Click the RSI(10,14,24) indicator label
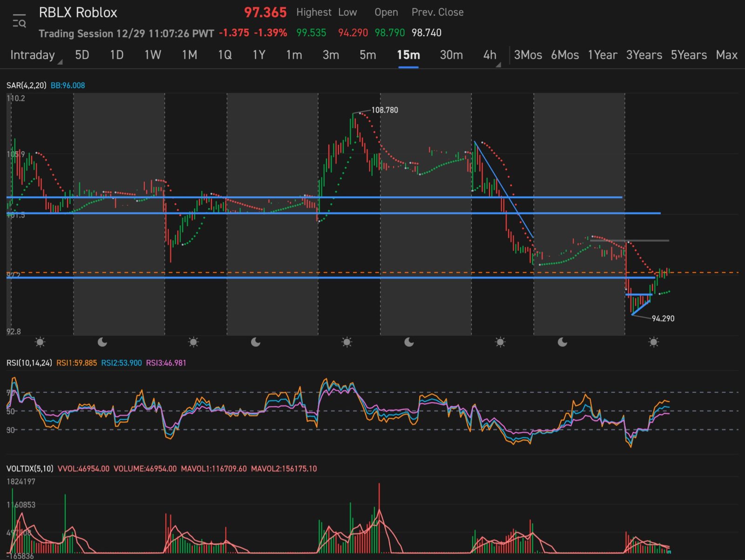 (29, 363)
